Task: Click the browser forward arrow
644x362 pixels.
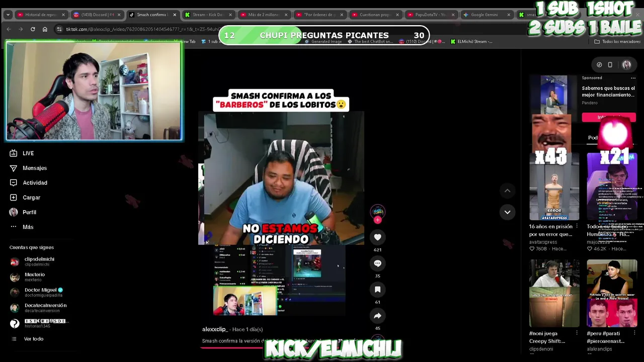Action: click(x=21, y=29)
